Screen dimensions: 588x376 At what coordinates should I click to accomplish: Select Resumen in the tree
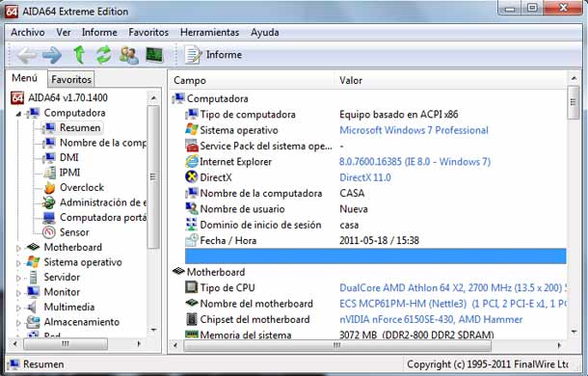[x=80, y=127]
